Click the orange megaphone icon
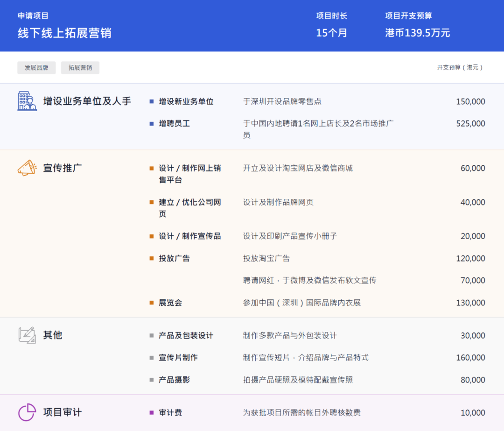 pyautogui.click(x=27, y=168)
